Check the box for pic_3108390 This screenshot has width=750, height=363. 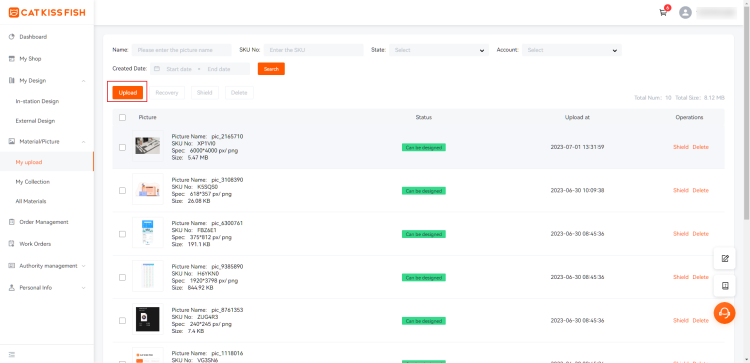122,190
